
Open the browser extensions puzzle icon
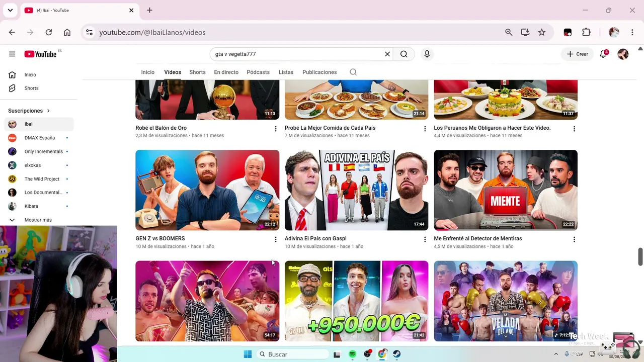tap(586, 32)
